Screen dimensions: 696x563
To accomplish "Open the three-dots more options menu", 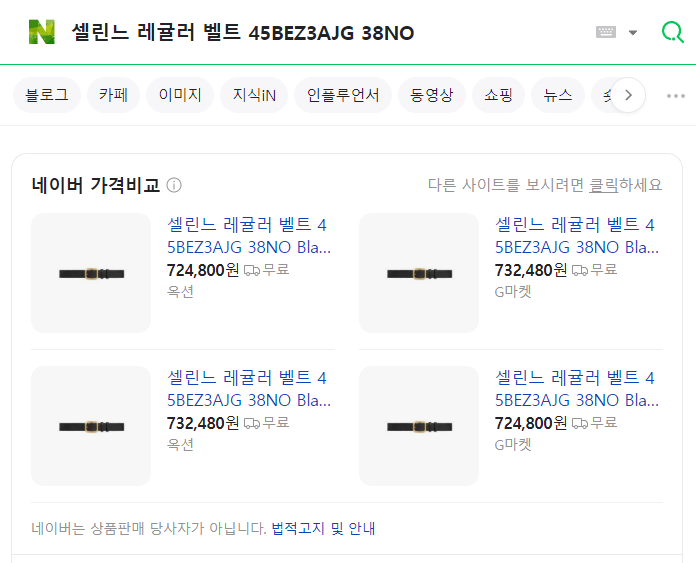I will [x=676, y=96].
